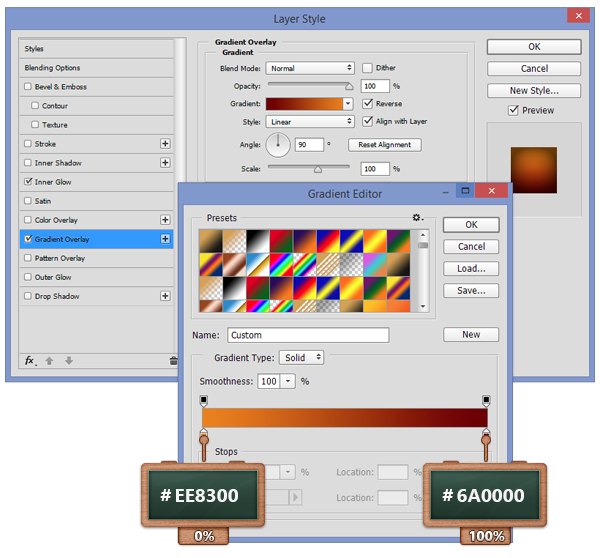Open the Blend Mode dropdown

pos(310,68)
